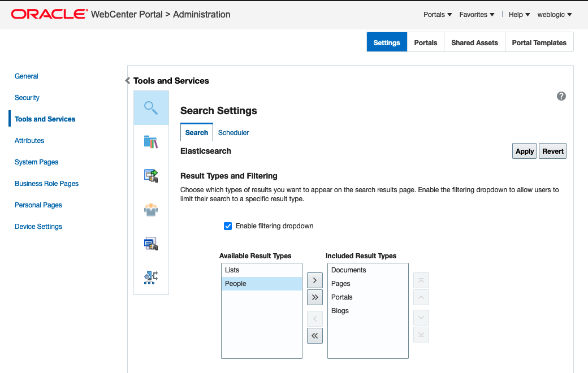
Task: Select People in Available Result Types
Action: click(261, 284)
